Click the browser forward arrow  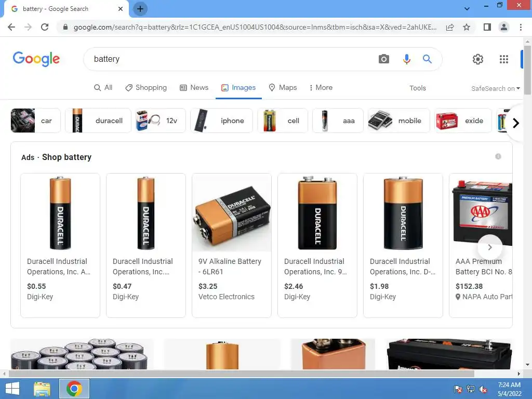(x=28, y=27)
